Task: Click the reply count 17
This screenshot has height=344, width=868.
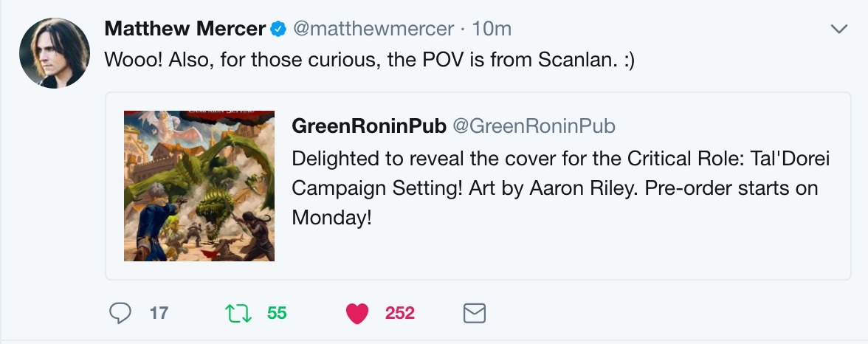Action: 159,314
